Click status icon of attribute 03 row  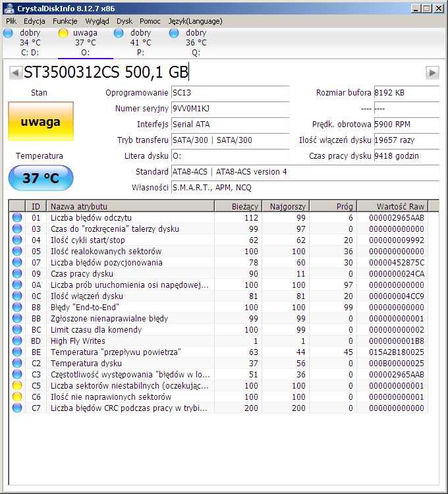pyautogui.click(x=17, y=229)
